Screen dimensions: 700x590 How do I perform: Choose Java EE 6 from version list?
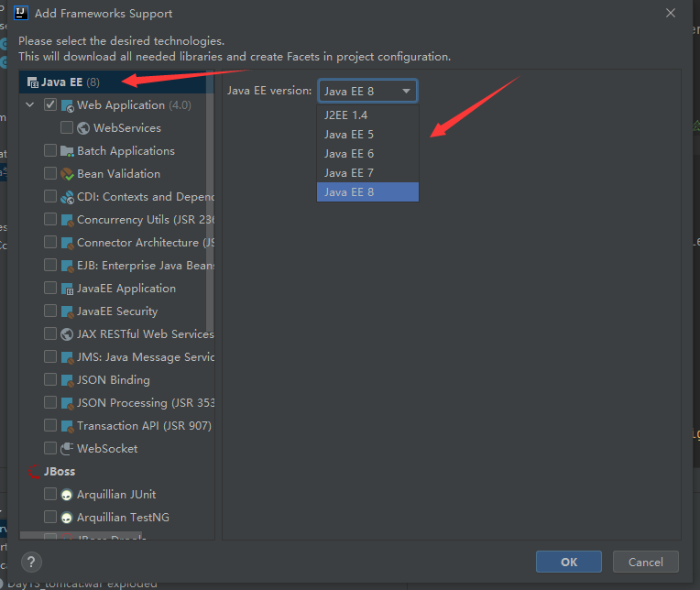coord(367,154)
